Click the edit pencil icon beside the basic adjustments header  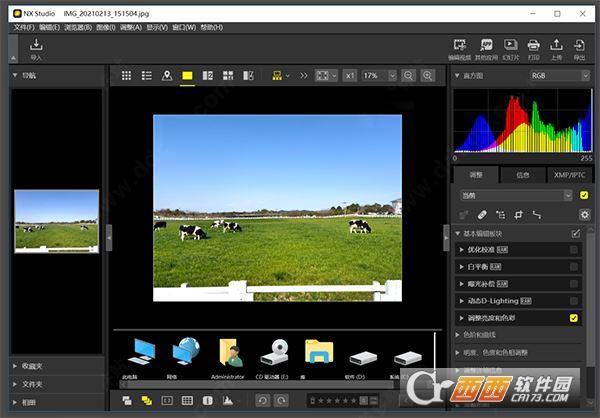click(x=576, y=233)
